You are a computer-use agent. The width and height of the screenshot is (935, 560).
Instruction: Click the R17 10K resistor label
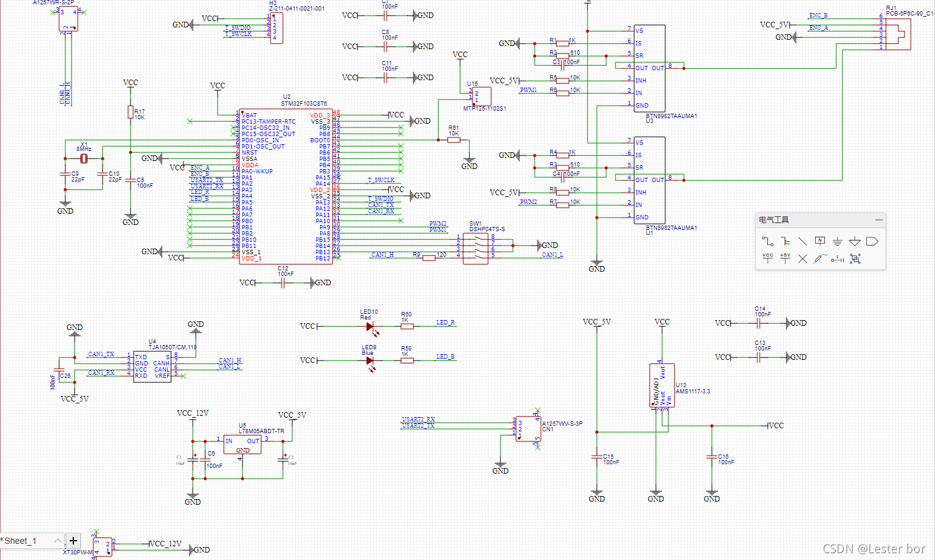coord(139,114)
